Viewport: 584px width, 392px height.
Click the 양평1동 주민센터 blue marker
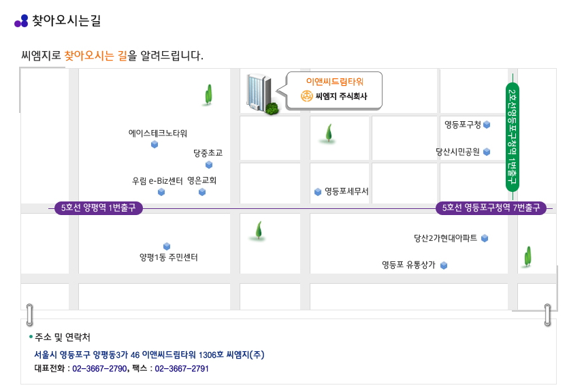167,246
